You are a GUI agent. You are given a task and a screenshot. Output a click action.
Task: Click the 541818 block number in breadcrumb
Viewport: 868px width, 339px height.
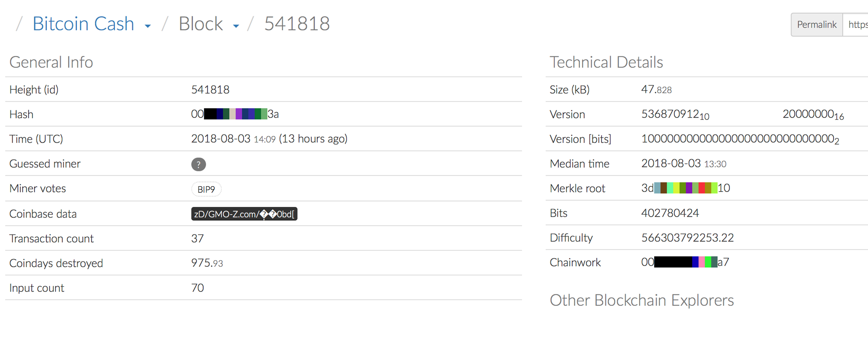[x=297, y=24]
